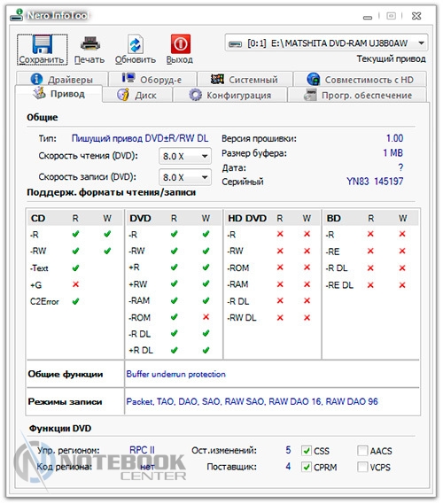Click the HD DVD -RW DL write cross
The height and width of the screenshot is (504, 443).
[307, 318]
